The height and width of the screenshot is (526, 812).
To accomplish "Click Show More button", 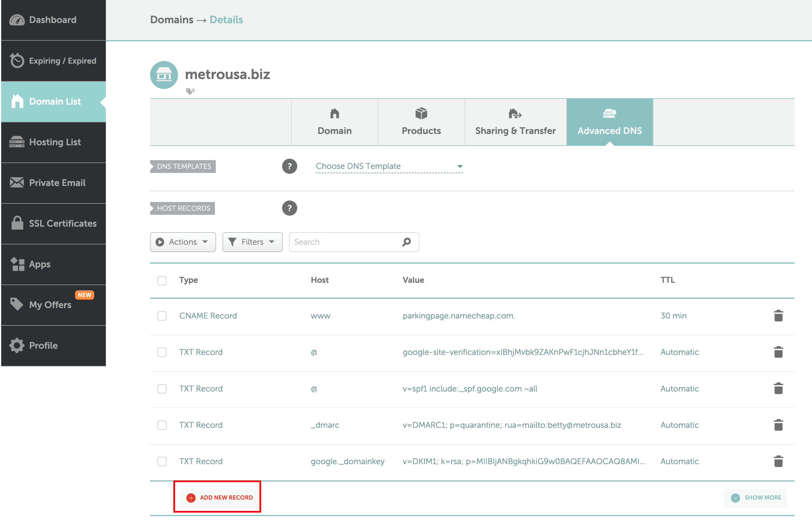I will (755, 497).
